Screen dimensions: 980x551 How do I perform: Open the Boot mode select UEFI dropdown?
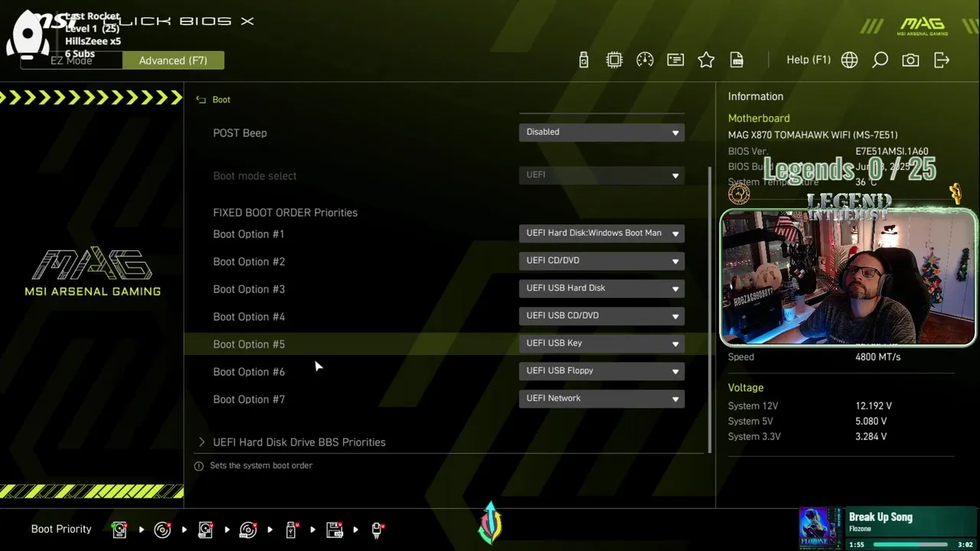602,174
